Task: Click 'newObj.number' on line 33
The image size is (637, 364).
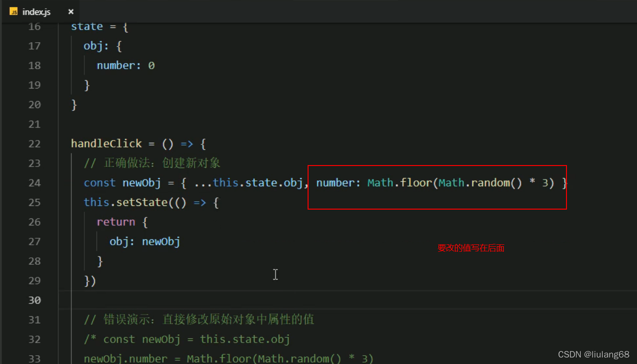Action: click(126, 358)
